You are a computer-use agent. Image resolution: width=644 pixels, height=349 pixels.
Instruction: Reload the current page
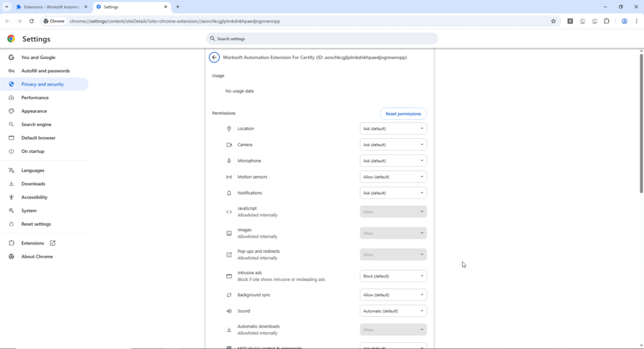(x=31, y=21)
